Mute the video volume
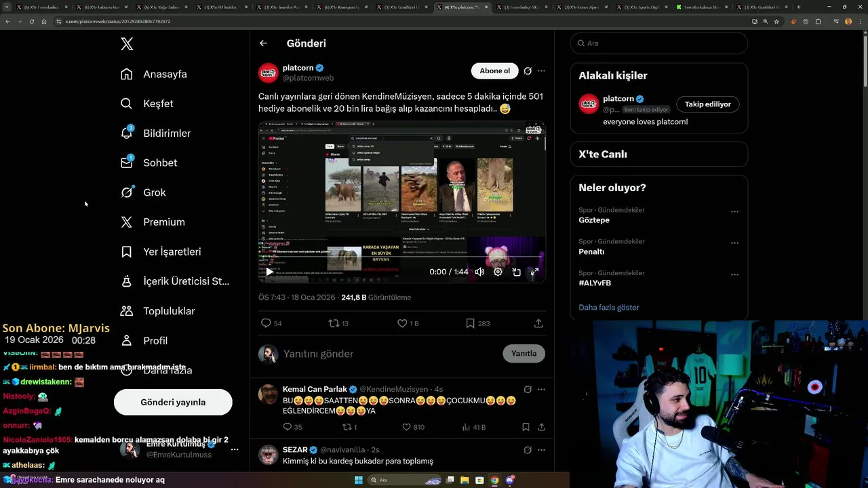The width and height of the screenshot is (868, 488). click(x=479, y=272)
